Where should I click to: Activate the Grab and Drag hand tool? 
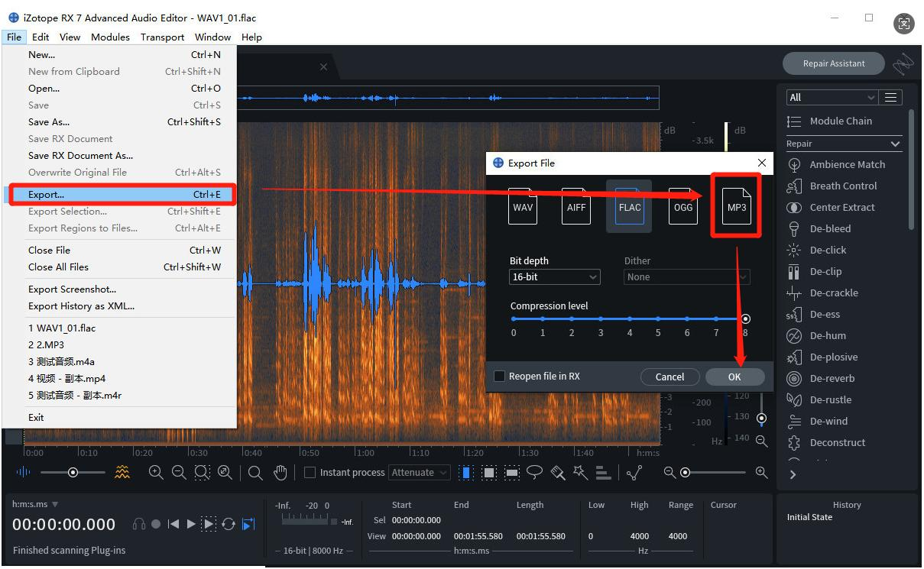coord(280,473)
